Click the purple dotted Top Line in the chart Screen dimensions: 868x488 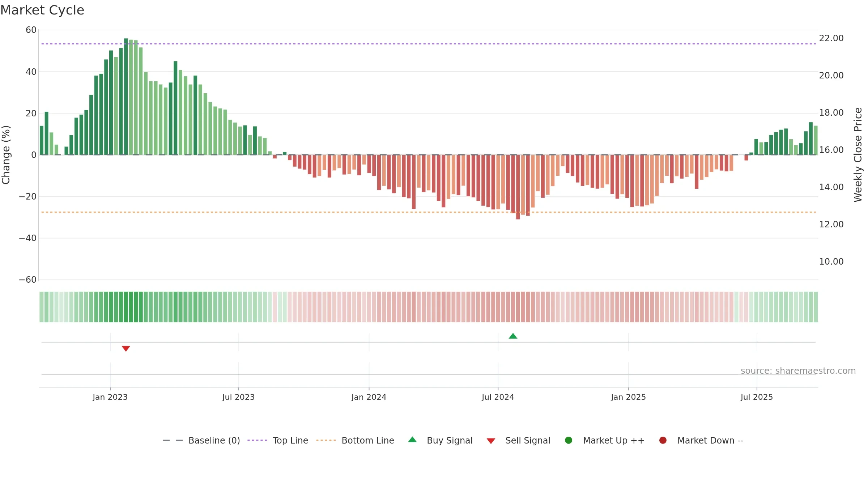pyautogui.click(x=429, y=44)
